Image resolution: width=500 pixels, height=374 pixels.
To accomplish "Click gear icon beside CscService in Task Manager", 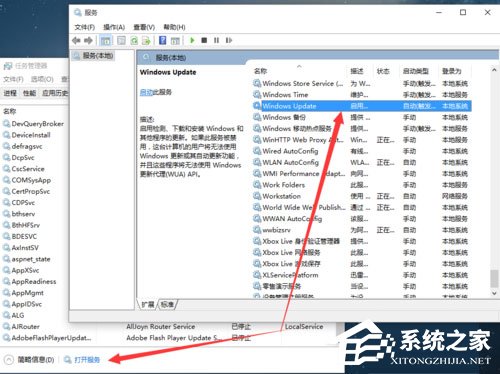I will (x=6, y=169).
